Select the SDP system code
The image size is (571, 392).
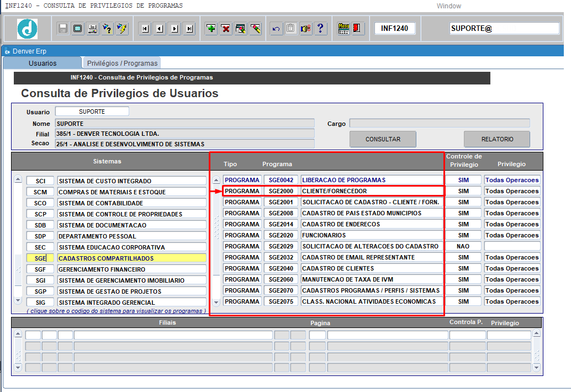pos(40,236)
